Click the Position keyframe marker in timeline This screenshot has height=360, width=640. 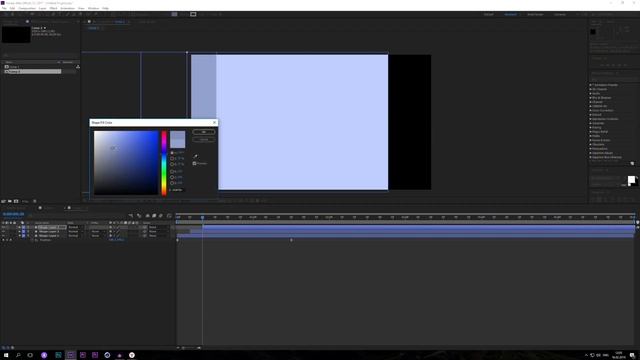tap(291, 240)
